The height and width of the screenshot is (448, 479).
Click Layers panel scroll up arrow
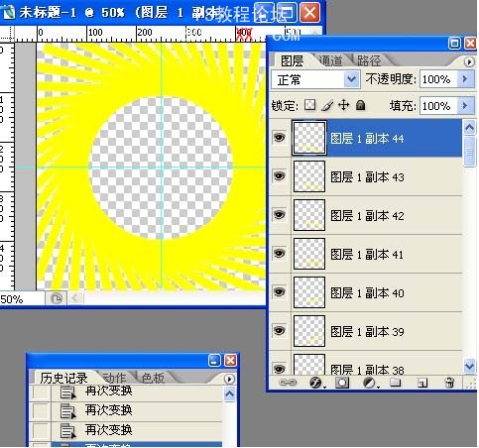pyautogui.click(x=469, y=127)
